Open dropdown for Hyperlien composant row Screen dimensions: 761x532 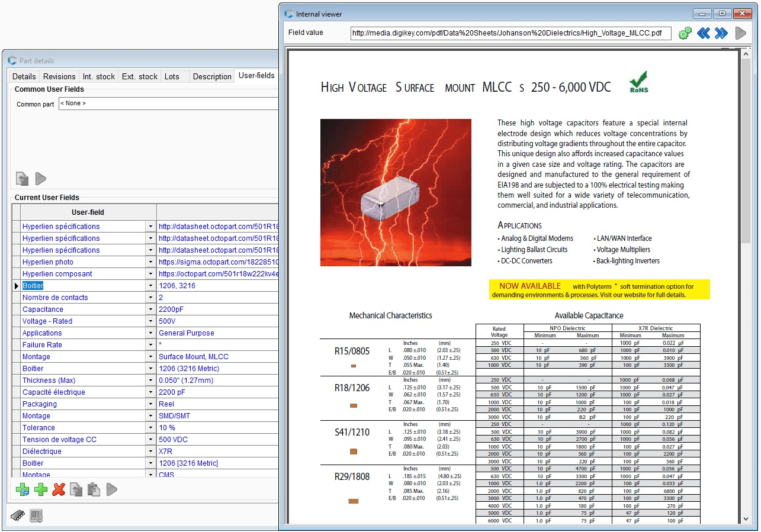click(x=150, y=274)
